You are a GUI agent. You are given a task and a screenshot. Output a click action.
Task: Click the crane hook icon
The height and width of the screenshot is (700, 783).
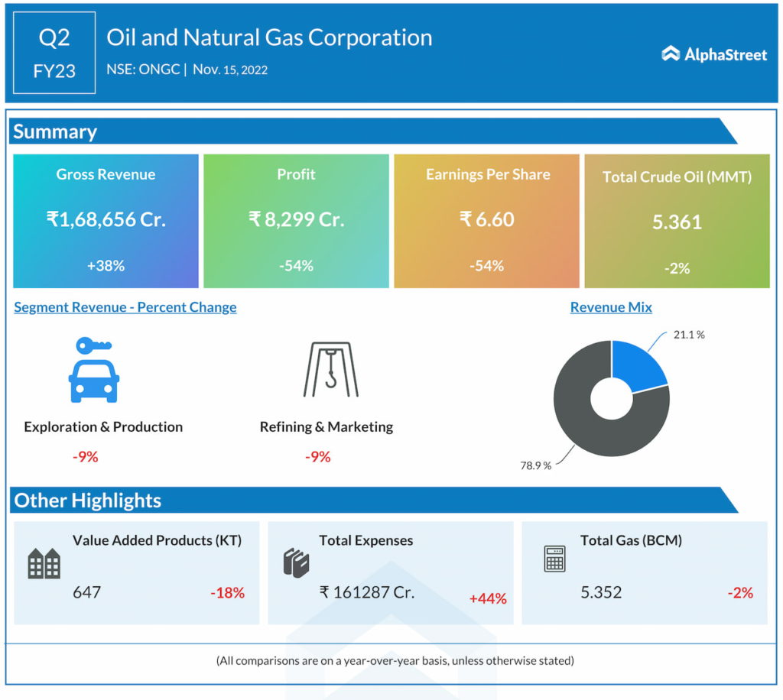[x=330, y=370]
